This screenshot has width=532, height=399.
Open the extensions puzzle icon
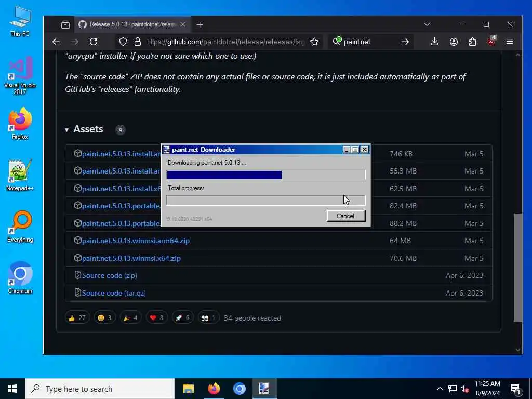(x=472, y=42)
